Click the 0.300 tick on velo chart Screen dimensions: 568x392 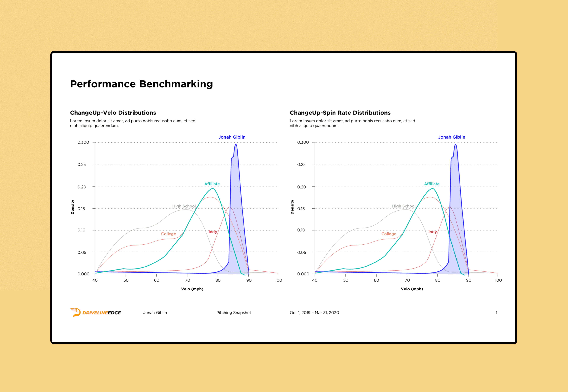click(x=83, y=142)
